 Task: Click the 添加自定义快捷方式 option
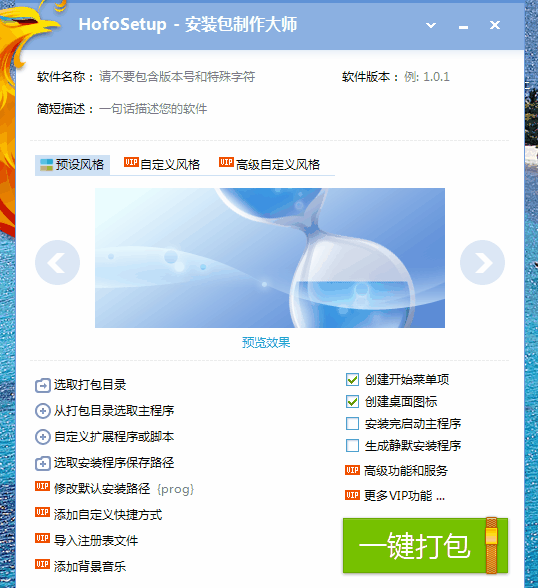[108, 514]
